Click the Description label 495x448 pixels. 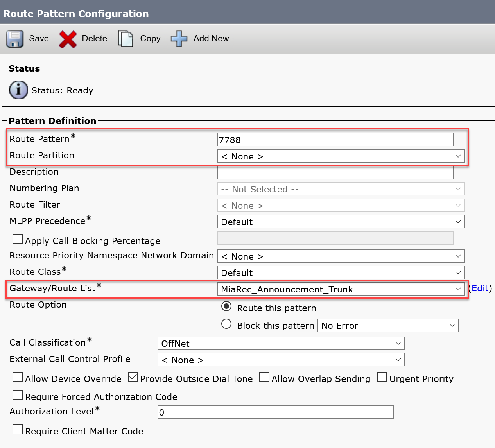pyautogui.click(x=34, y=172)
